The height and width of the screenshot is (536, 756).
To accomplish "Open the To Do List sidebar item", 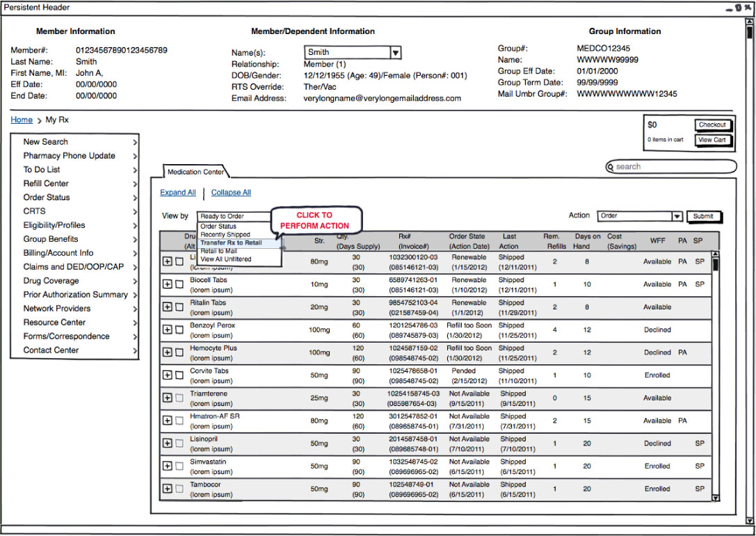I will (42, 170).
